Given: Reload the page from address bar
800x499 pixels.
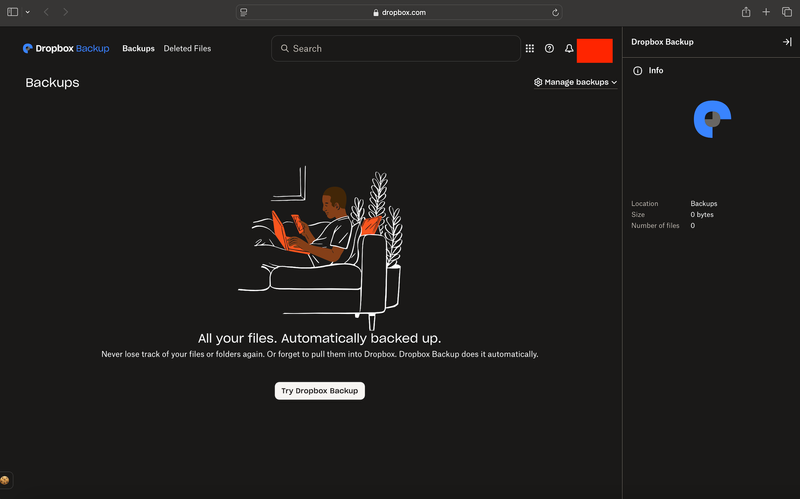Looking at the screenshot, I should (555, 12).
